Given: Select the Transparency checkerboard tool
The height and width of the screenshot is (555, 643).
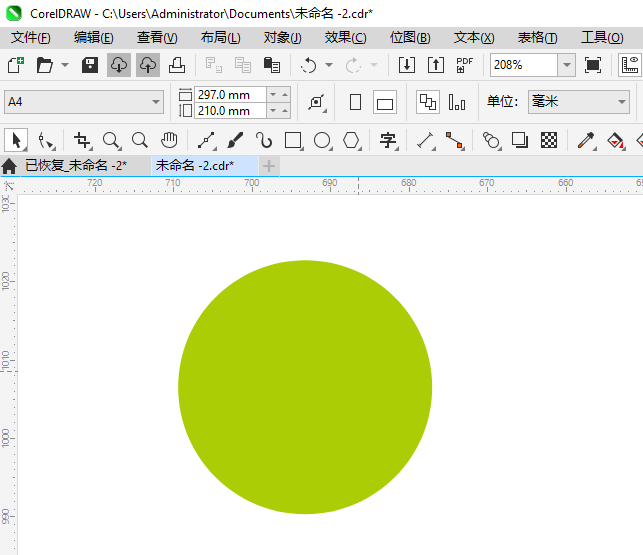Looking at the screenshot, I should 549,140.
